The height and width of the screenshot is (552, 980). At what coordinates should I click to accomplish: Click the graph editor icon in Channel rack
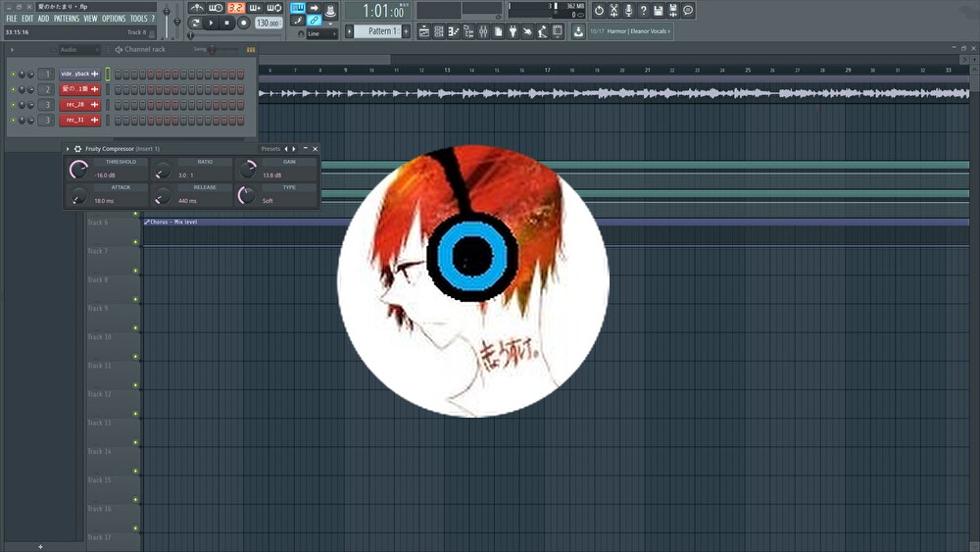251,49
